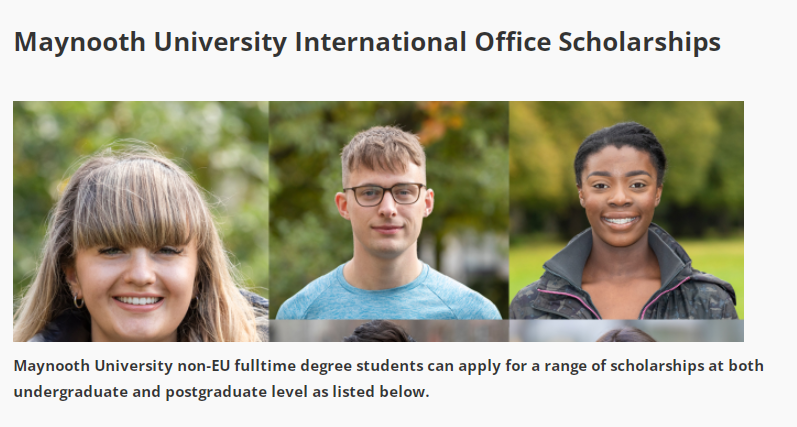The image size is (797, 427).
Task: Open the photo of the woman in camouflage jacket
Action: point(626,210)
